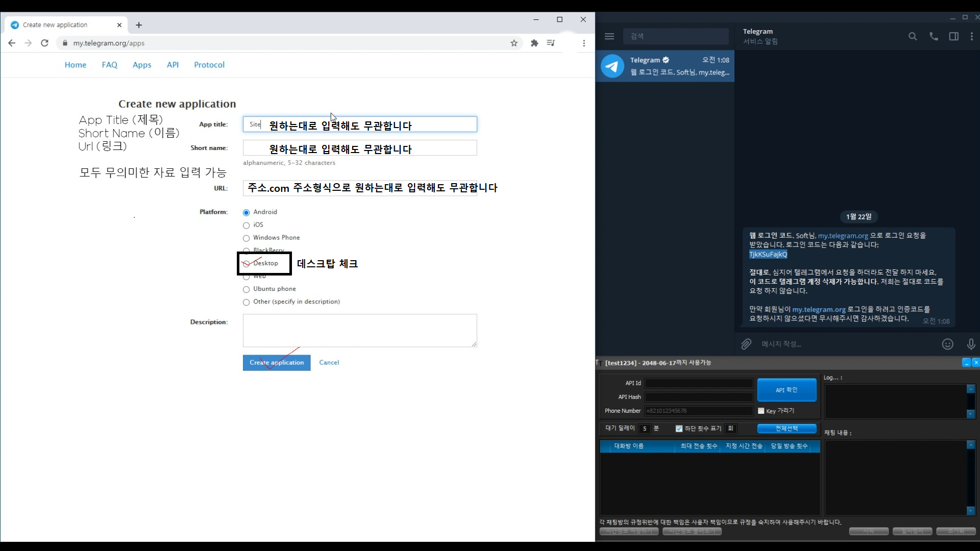Viewport: 980px width, 551px height.
Task: Click the Create application button
Action: click(x=277, y=362)
